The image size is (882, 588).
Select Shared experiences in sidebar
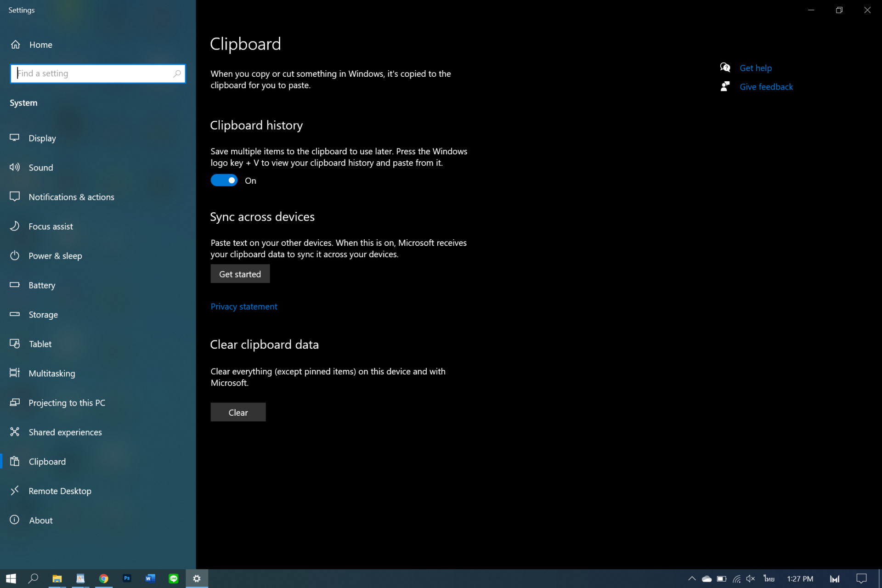pos(65,432)
